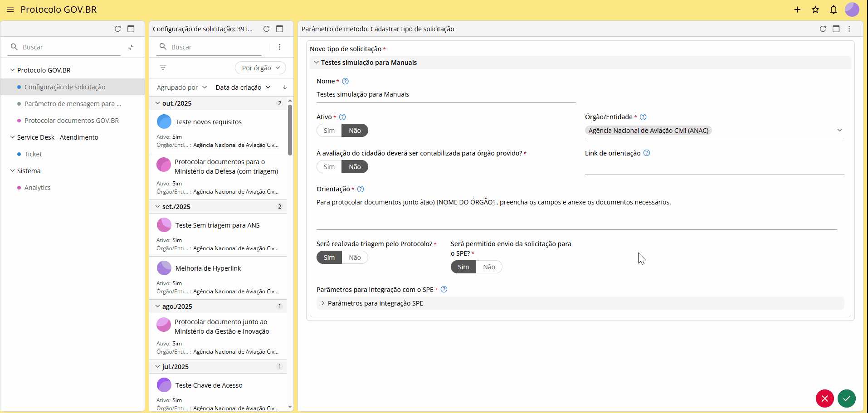
Task: Collapse the Protocolo GOV.BR tree node
Action: coord(12,70)
